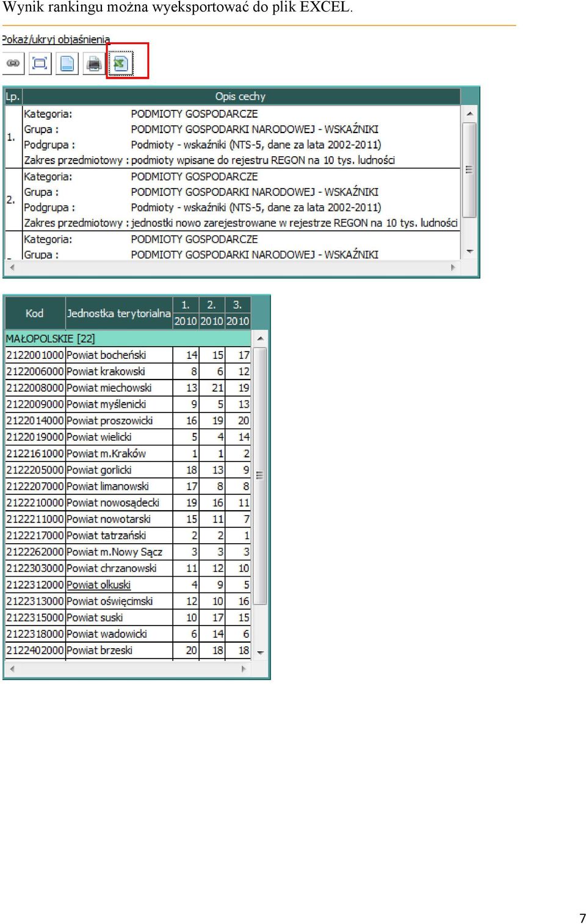The height and width of the screenshot is (924, 586).
Task: Click the fullscreen frame icon
Action: (x=40, y=63)
